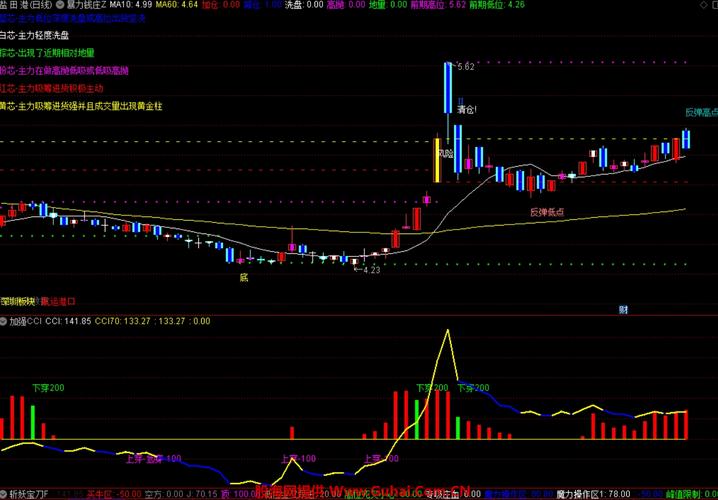Click the 财 marker on the chart
Image resolution: width=718 pixels, height=500 pixels.
623,309
